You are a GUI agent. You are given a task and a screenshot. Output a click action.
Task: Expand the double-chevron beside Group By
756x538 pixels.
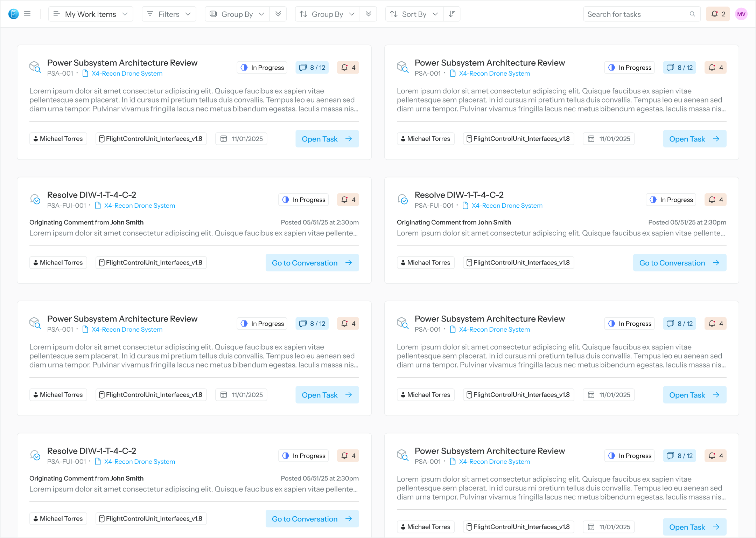278,14
